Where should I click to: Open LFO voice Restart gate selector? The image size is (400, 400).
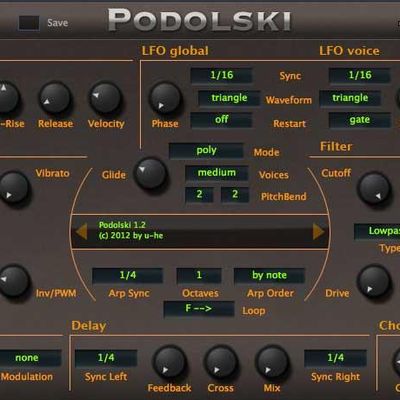pyautogui.click(x=360, y=120)
